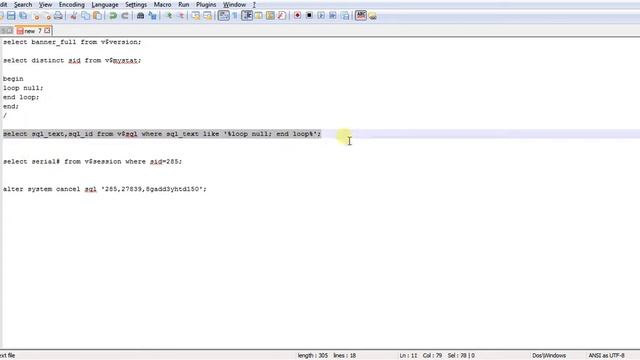Start macro recording with red button

pos(298,16)
